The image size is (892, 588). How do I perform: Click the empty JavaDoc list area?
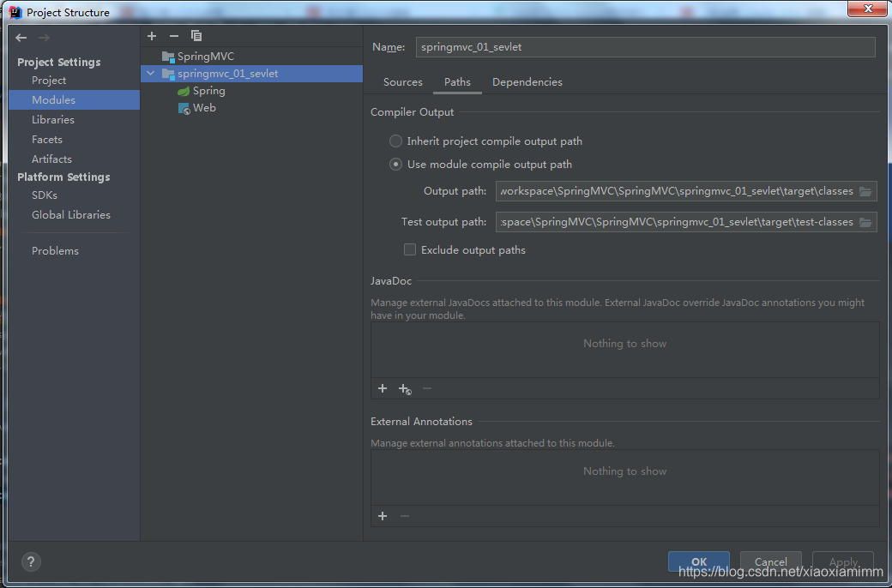[x=624, y=350]
